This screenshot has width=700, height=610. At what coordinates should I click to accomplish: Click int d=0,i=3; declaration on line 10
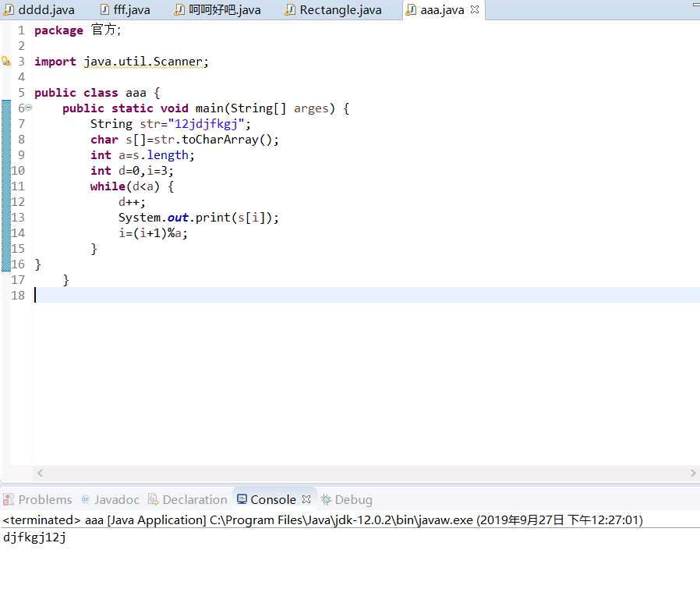[x=132, y=171]
